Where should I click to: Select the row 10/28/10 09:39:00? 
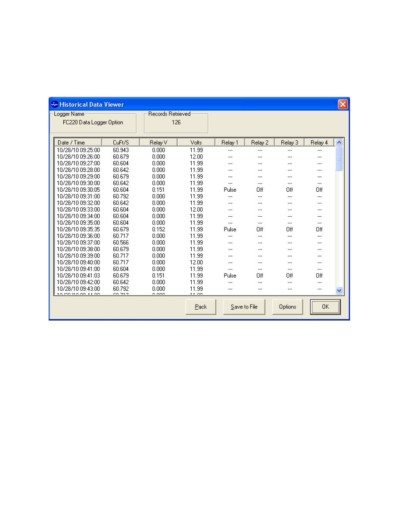[x=195, y=256]
